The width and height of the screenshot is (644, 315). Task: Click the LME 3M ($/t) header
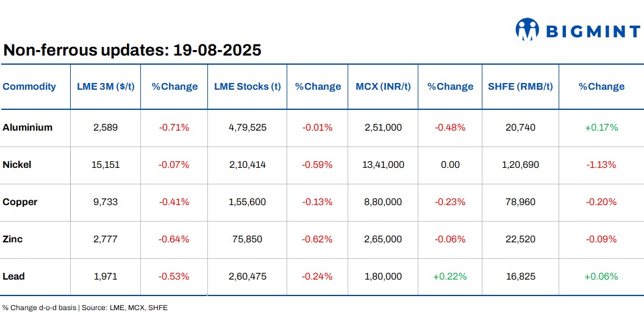106,87
